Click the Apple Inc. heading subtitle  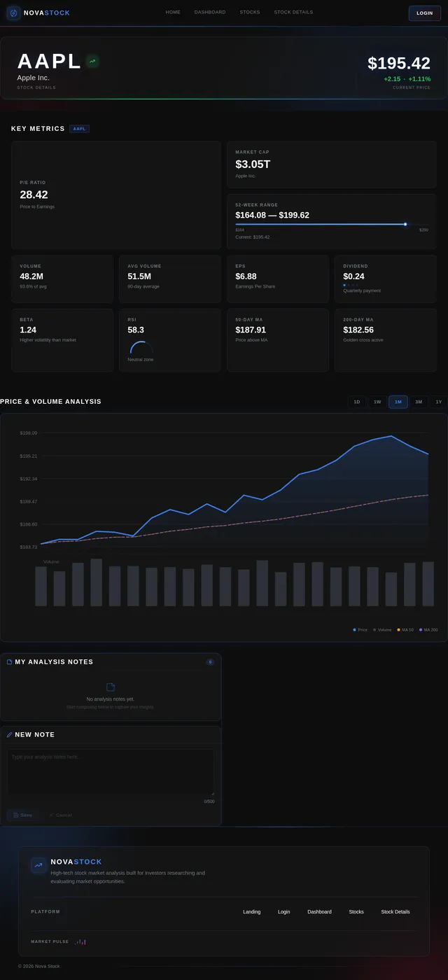[34, 78]
